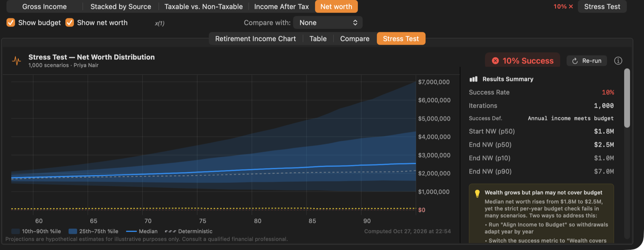Viewport: 644px width, 250px height.
Task: Dismiss the 10% indicator at top right
Action: pyautogui.click(x=571, y=7)
